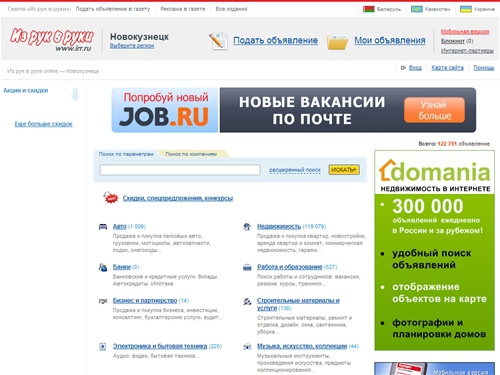Screen dimensions: 500x375
Task: Click the ИСКАТЬ search button
Action: [344, 170]
